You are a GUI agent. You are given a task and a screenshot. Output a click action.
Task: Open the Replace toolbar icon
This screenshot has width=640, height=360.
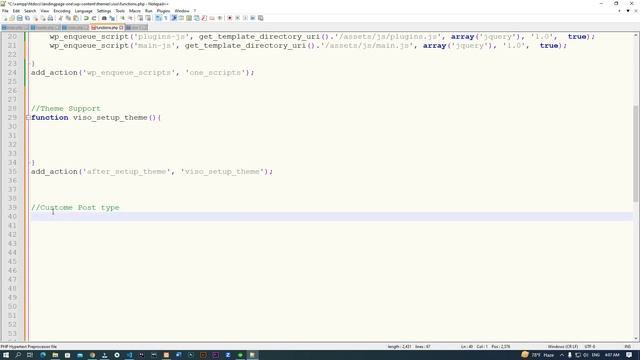(x=112, y=18)
